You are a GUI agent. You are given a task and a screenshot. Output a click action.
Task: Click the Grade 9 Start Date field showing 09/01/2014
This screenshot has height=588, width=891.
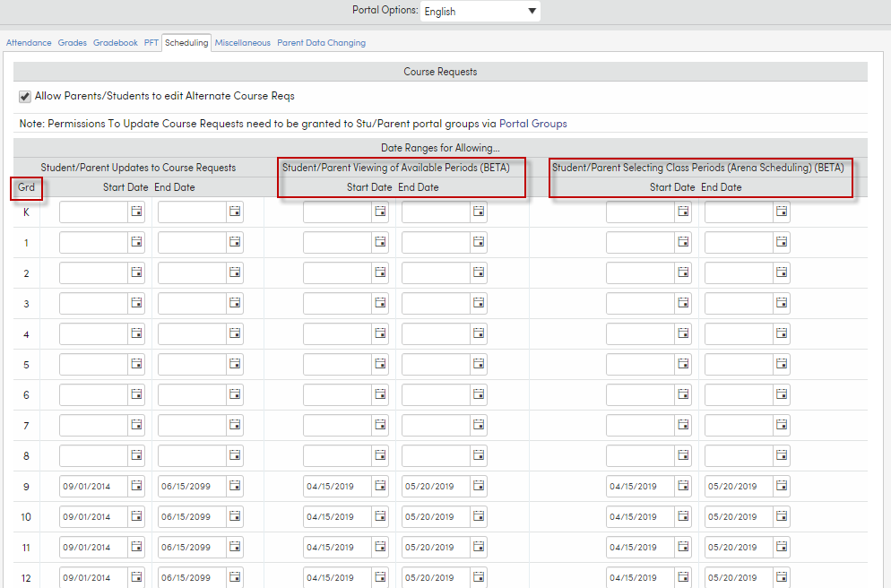93,486
